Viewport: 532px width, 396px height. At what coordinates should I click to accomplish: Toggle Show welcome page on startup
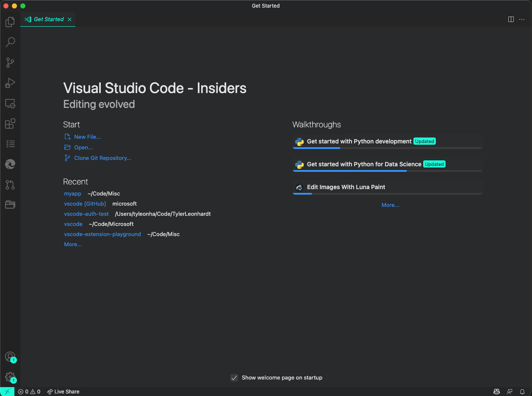[234, 377]
